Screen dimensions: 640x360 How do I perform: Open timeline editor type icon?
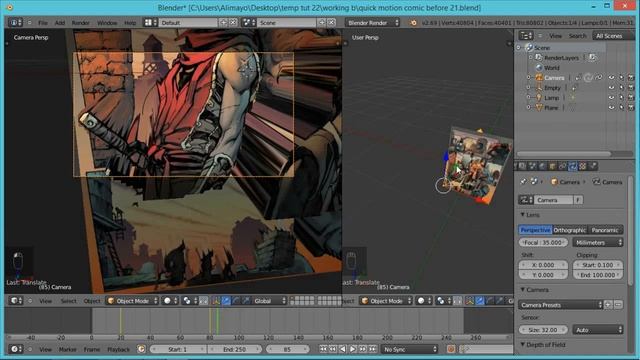pyautogui.click(x=16, y=349)
